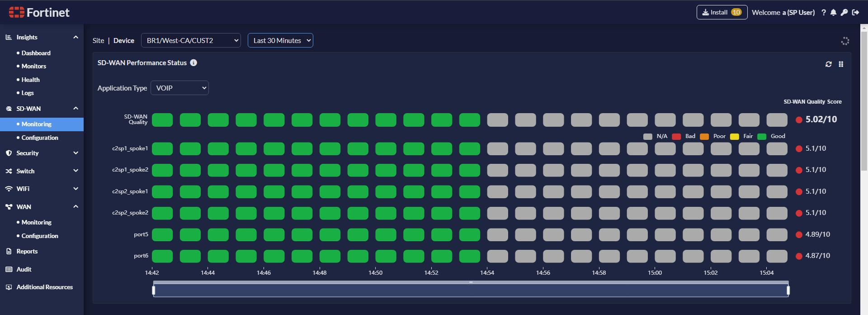Switch to Site view

click(x=98, y=40)
